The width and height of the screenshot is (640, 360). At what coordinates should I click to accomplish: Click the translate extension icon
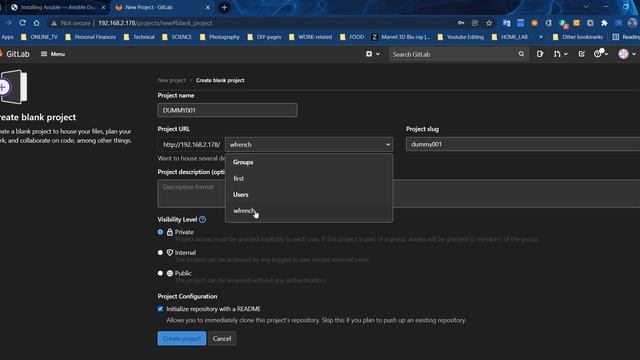point(507,23)
